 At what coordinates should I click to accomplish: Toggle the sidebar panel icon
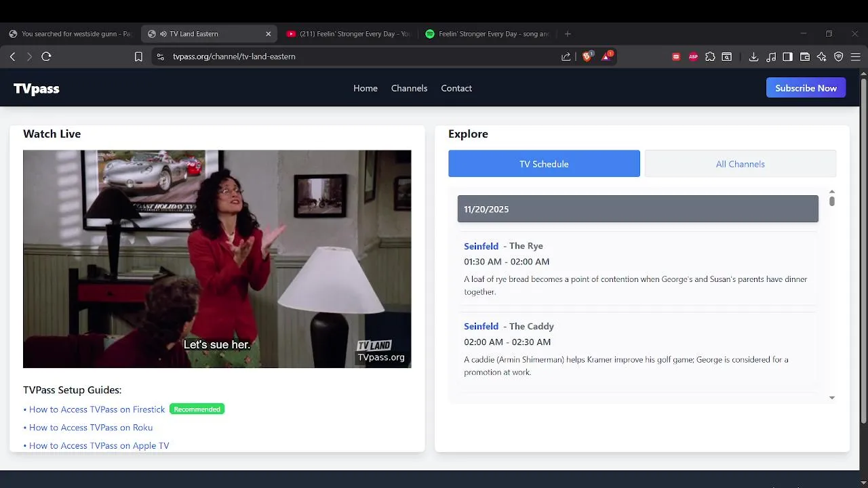point(787,57)
